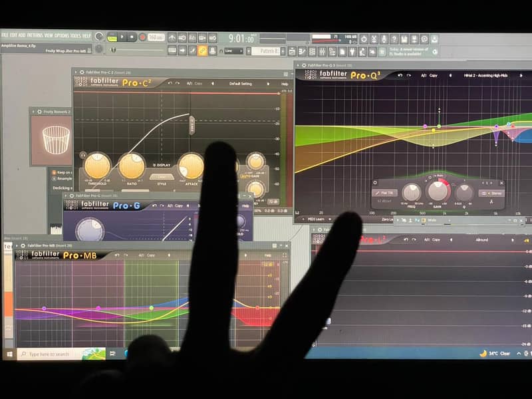The height and width of the screenshot is (399, 532).
Task: Open the Playlist view icon
Action: pyautogui.click(x=292, y=52)
